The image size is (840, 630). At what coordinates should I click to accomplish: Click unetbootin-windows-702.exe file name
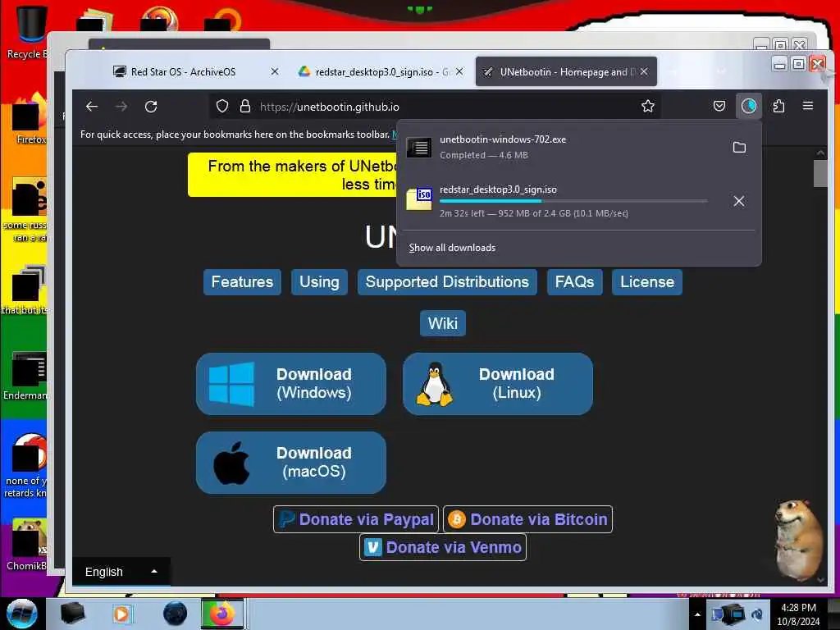click(x=503, y=139)
